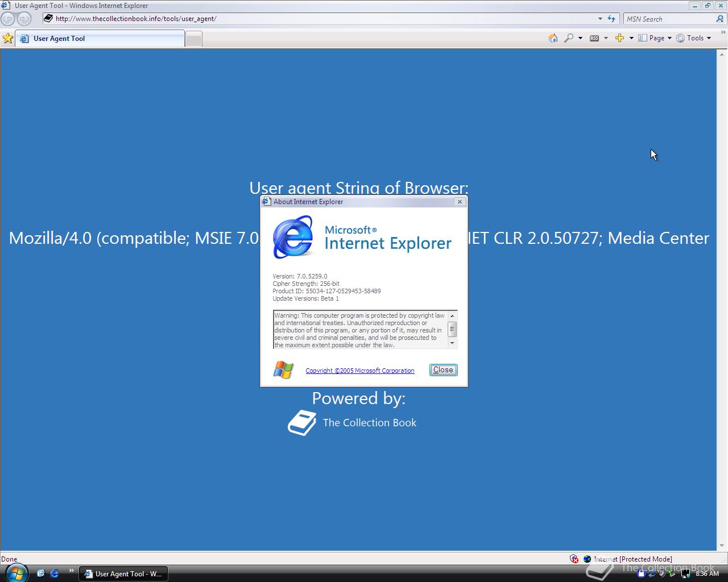Screen dimensions: 728x582
Task: Open the Page menu dropdown arrow
Action: 669,38
